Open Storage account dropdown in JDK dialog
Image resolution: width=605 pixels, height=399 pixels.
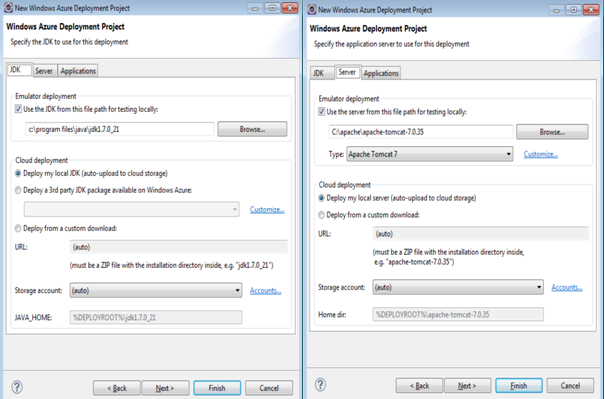coord(156,290)
